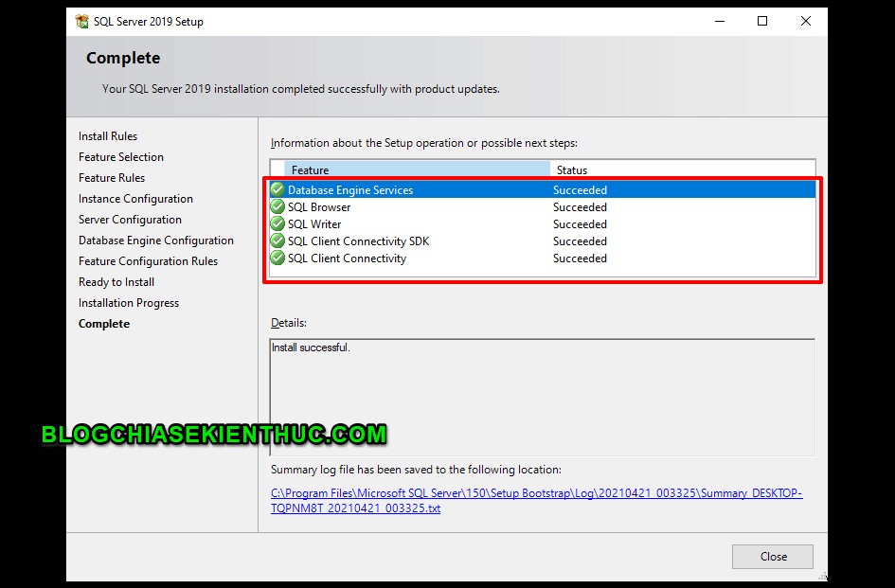Select the Ready to Install step
Image resolution: width=895 pixels, height=588 pixels.
(x=116, y=282)
